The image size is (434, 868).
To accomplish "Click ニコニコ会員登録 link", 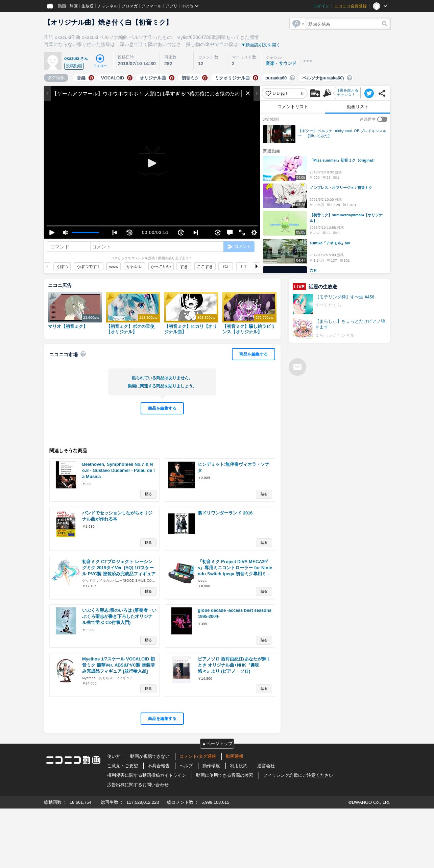I will point(351,6).
